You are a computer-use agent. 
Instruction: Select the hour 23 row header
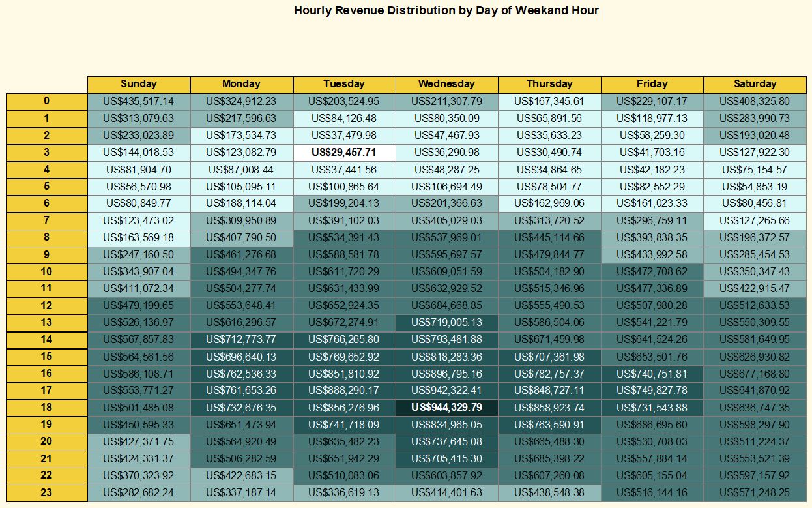pyautogui.click(x=46, y=492)
